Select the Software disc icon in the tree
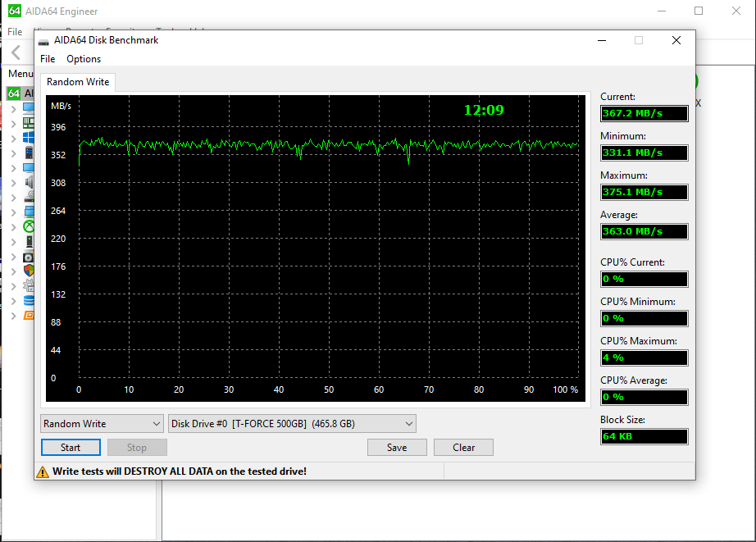 [x=29, y=257]
